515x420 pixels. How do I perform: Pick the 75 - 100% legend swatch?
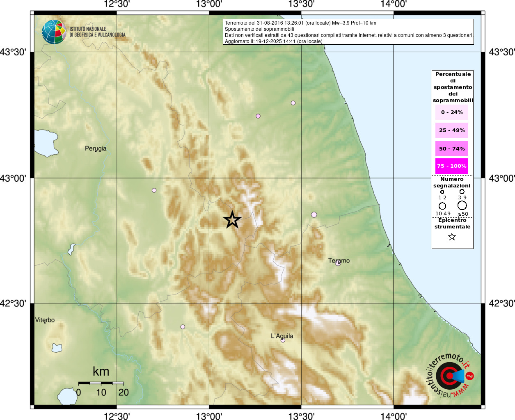[x=452, y=166]
